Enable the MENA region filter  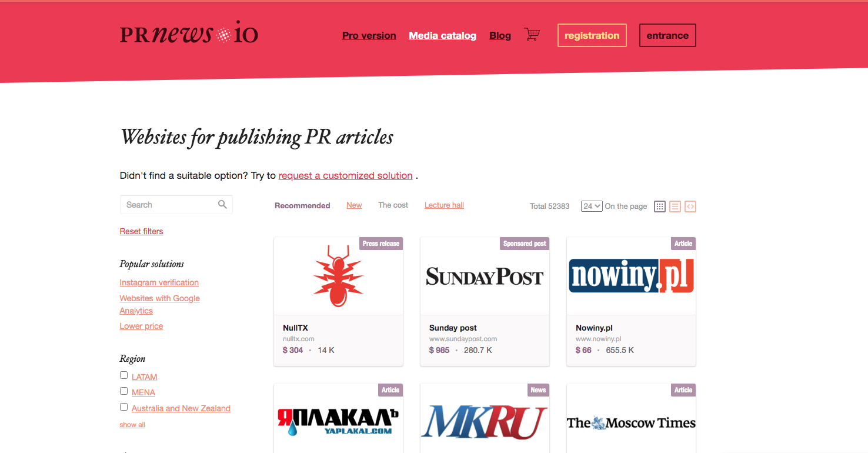coord(123,391)
